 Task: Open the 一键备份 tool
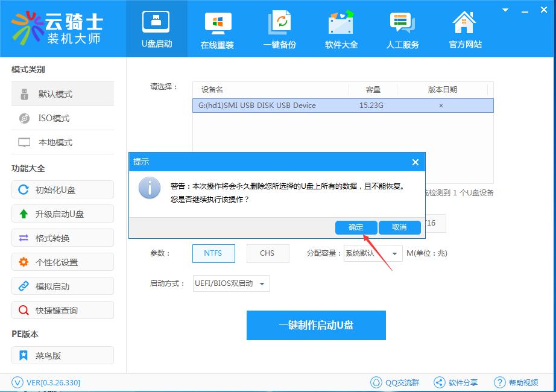279,28
